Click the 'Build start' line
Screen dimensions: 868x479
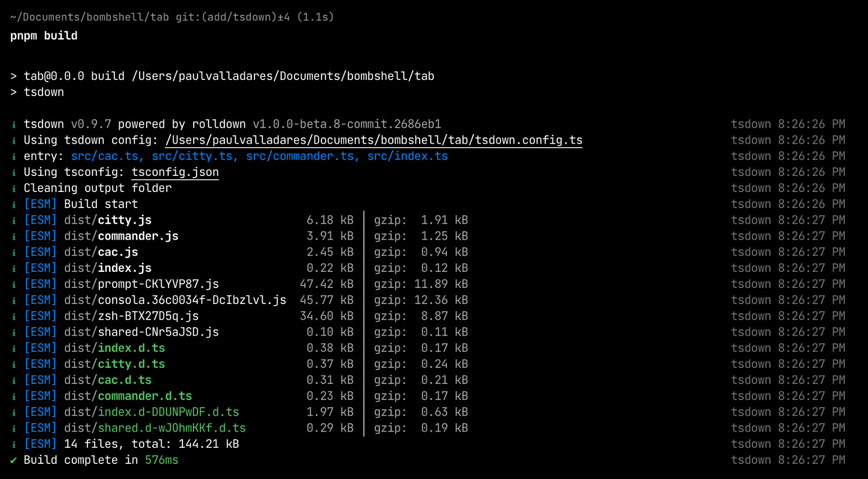[101, 204]
